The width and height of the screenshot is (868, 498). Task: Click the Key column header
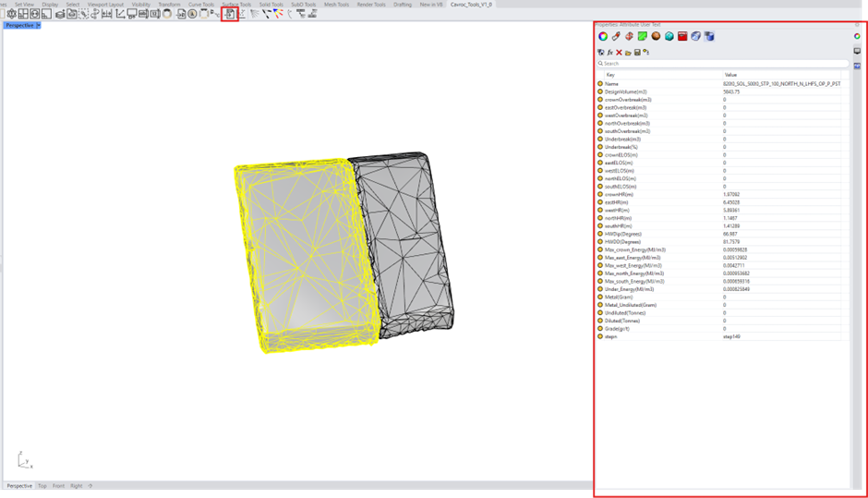coord(610,75)
